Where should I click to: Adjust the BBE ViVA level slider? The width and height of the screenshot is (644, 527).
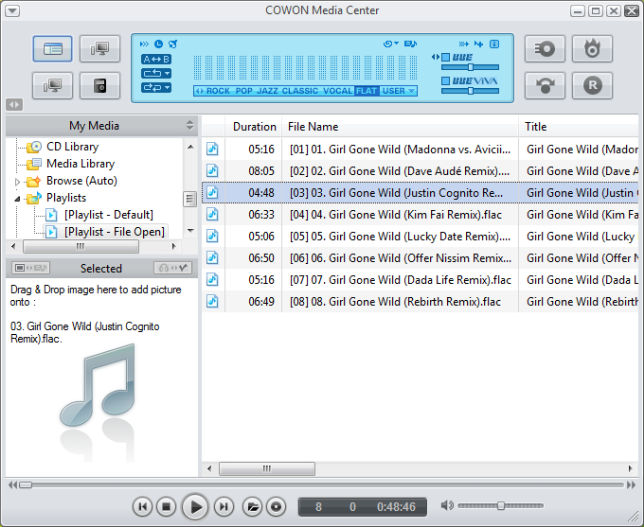point(470,91)
